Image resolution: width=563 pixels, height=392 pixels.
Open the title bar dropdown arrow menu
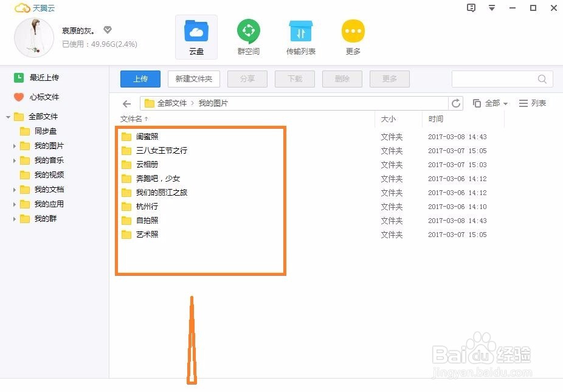point(491,8)
